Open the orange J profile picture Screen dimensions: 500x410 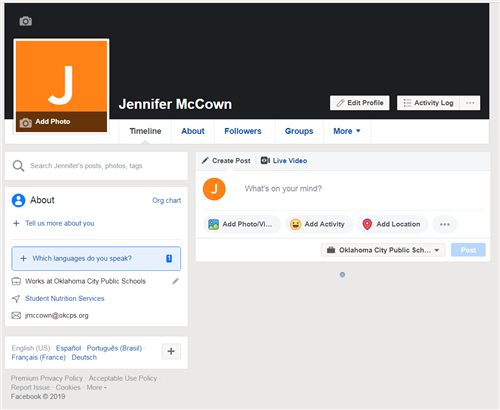click(62, 76)
